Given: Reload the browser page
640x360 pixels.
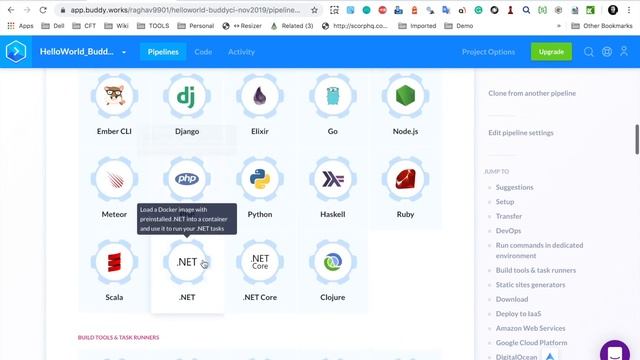Looking at the screenshot, I should point(43,10).
